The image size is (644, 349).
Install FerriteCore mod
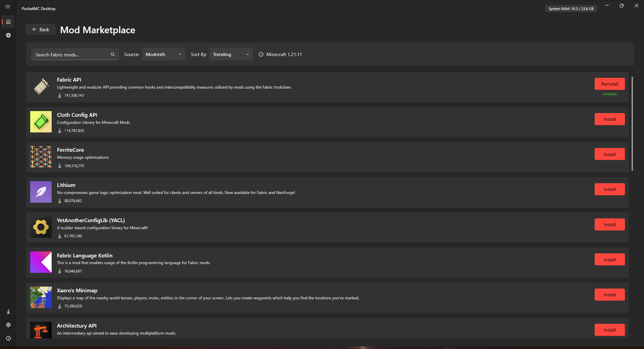(609, 154)
